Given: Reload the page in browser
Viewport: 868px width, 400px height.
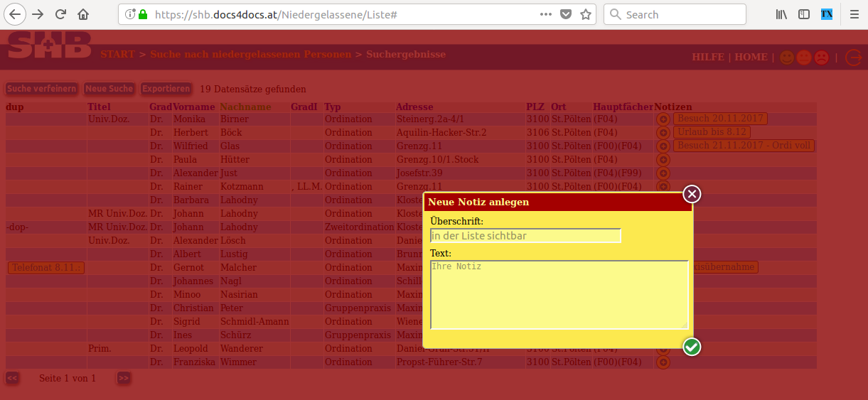Looking at the screenshot, I should click(x=61, y=14).
